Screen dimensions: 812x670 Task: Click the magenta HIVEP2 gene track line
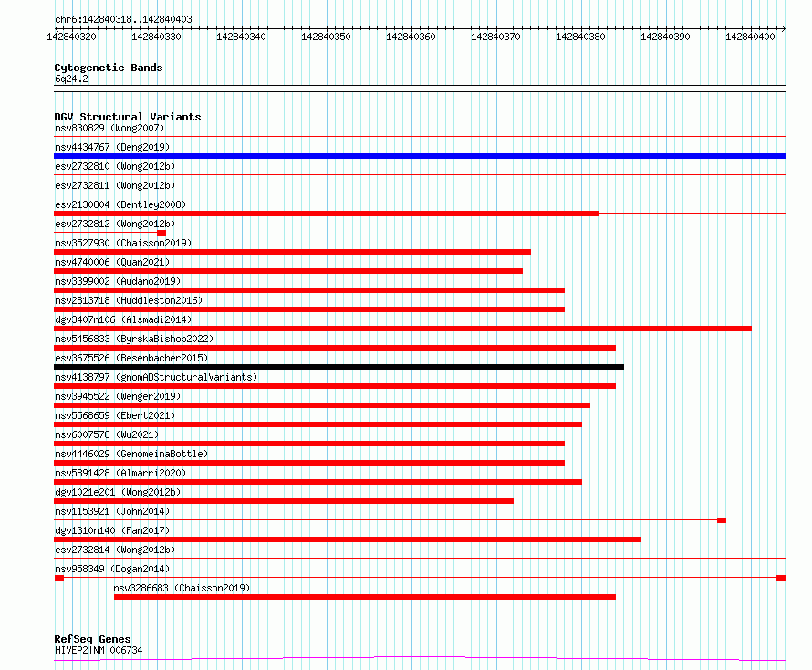tap(420, 659)
